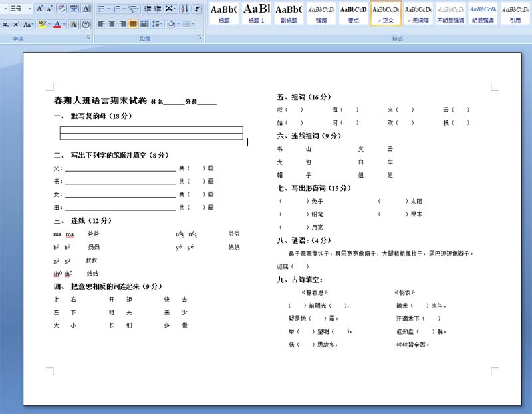The height and width of the screenshot is (414, 532).
Task: Expand the borders dropdown arrow
Action: point(193,24)
